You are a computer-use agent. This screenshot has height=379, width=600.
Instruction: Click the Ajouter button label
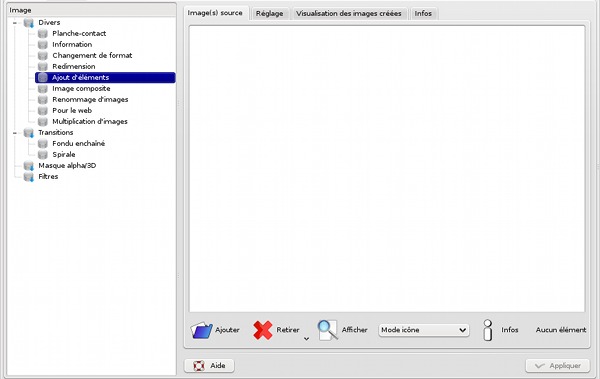pos(227,330)
